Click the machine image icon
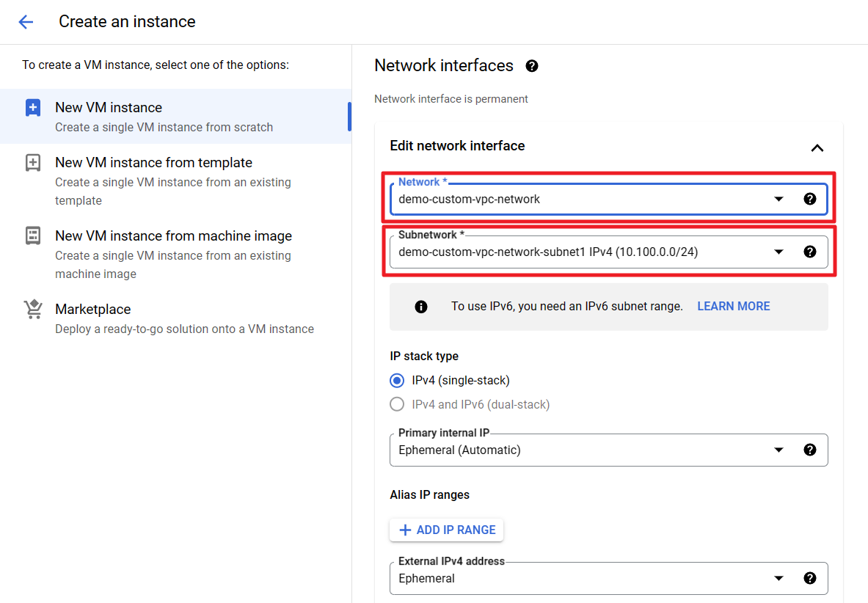 pyautogui.click(x=33, y=236)
